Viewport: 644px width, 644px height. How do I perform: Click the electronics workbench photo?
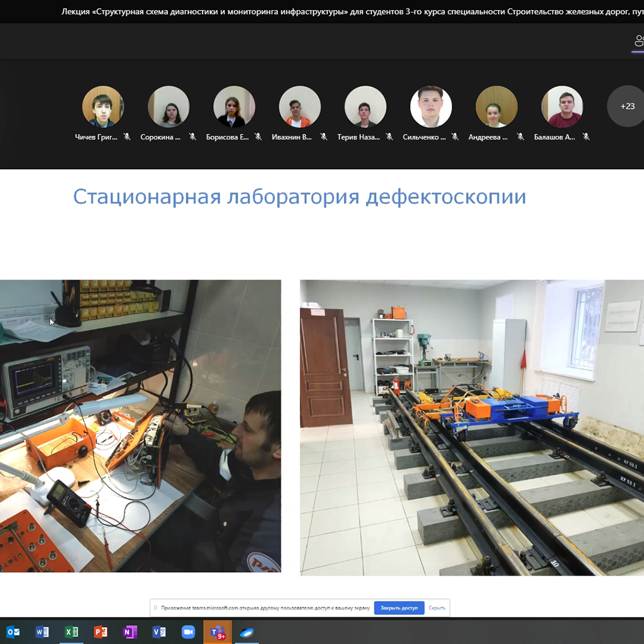(140, 426)
